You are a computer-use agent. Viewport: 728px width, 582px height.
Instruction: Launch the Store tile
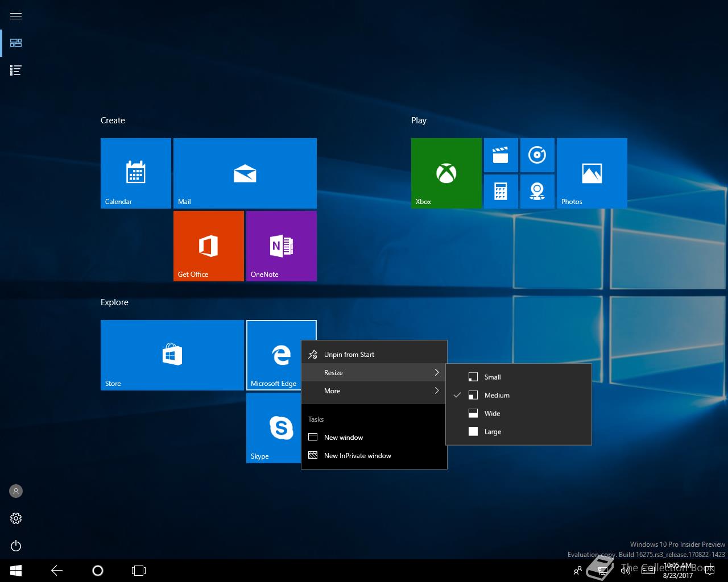click(172, 355)
